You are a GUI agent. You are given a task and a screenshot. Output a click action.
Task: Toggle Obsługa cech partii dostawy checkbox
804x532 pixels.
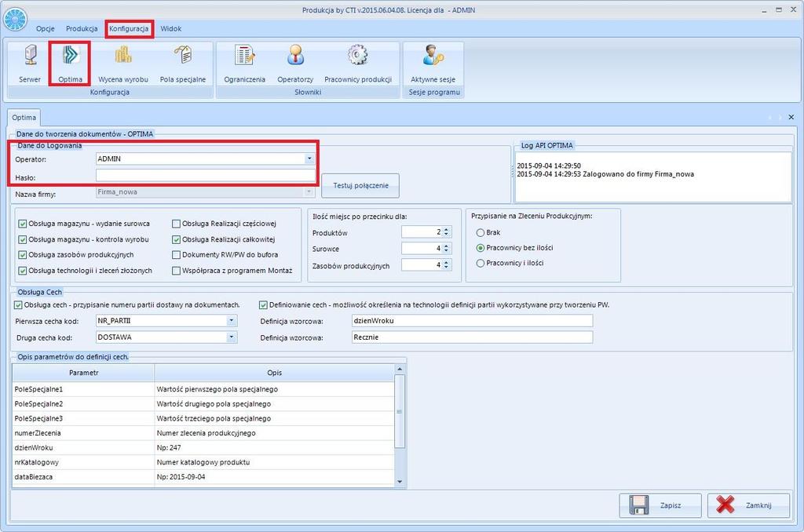[18, 305]
